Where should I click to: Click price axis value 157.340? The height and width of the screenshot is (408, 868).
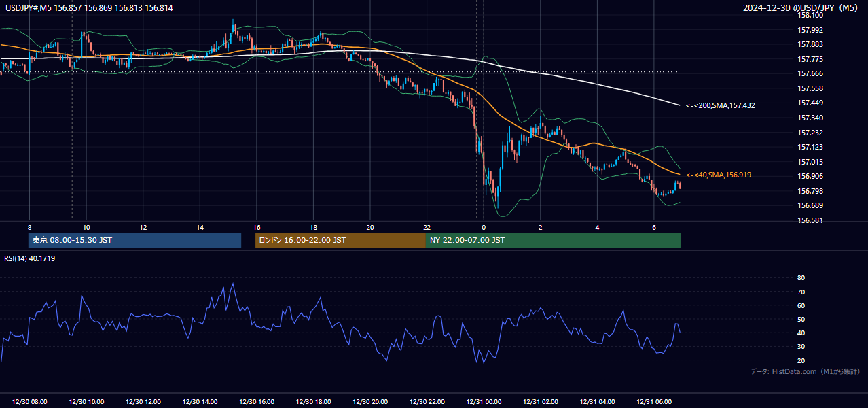tap(810, 118)
